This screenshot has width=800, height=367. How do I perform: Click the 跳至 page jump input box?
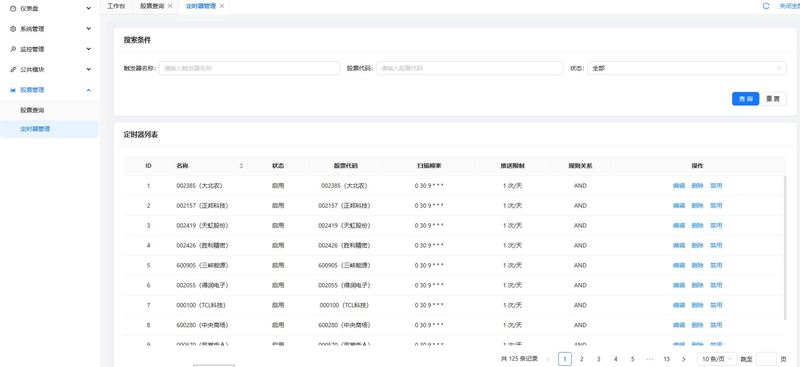pyautogui.click(x=766, y=359)
